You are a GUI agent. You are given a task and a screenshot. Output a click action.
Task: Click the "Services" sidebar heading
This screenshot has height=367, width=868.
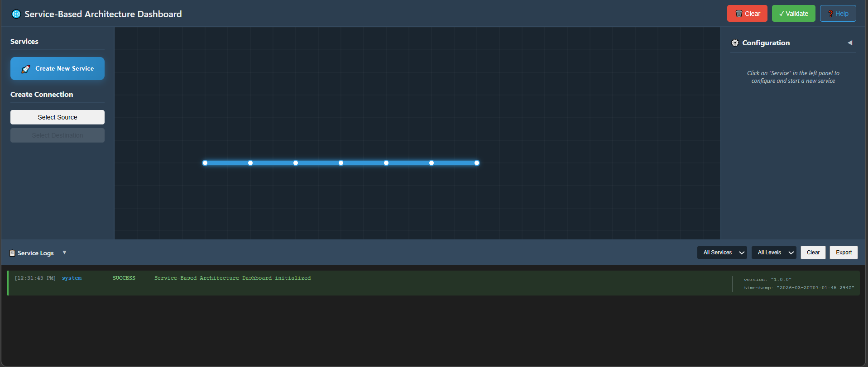[x=24, y=41]
